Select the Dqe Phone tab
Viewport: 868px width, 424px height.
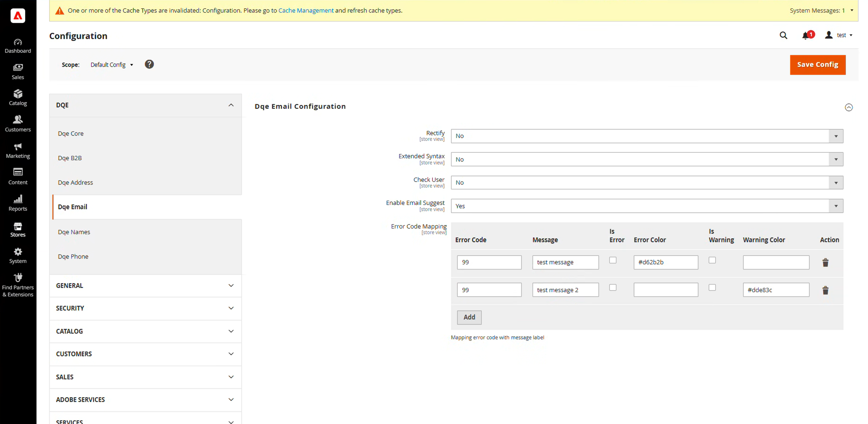tap(73, 256)
